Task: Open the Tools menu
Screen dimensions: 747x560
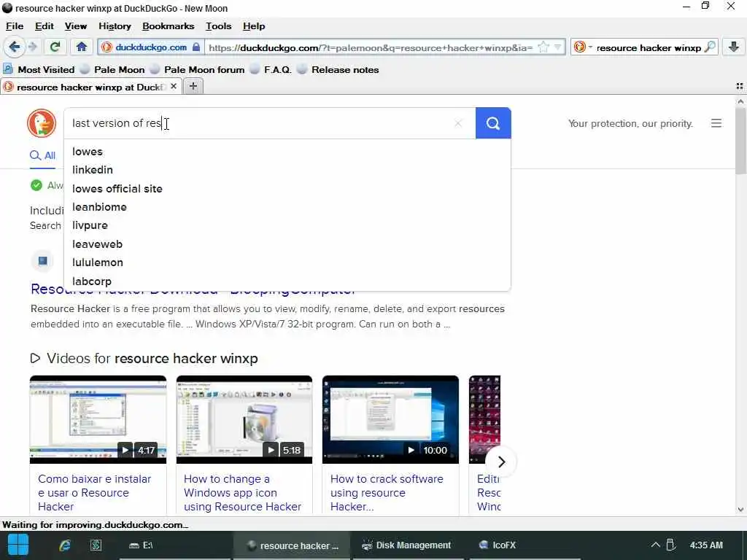Action: tap(219, 26)
